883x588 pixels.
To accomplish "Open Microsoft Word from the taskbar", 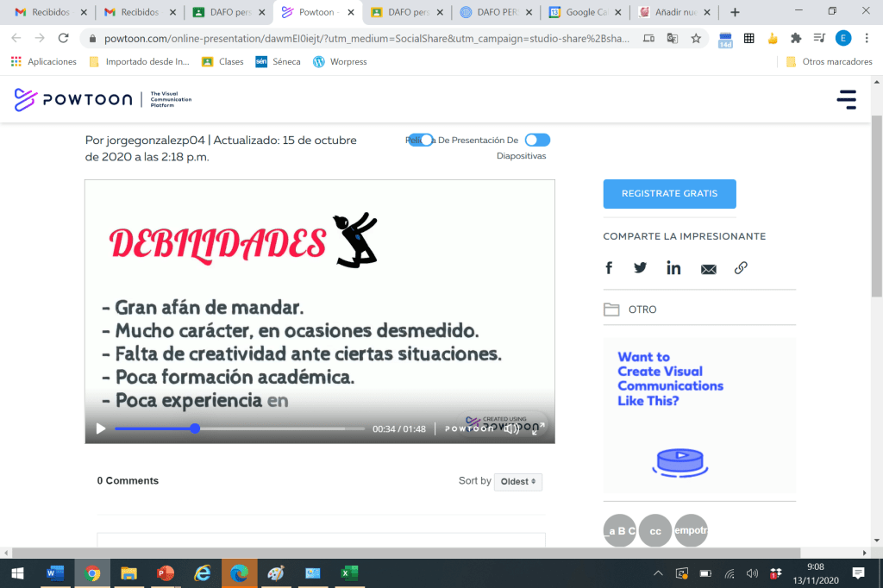I will pos(54,572).
